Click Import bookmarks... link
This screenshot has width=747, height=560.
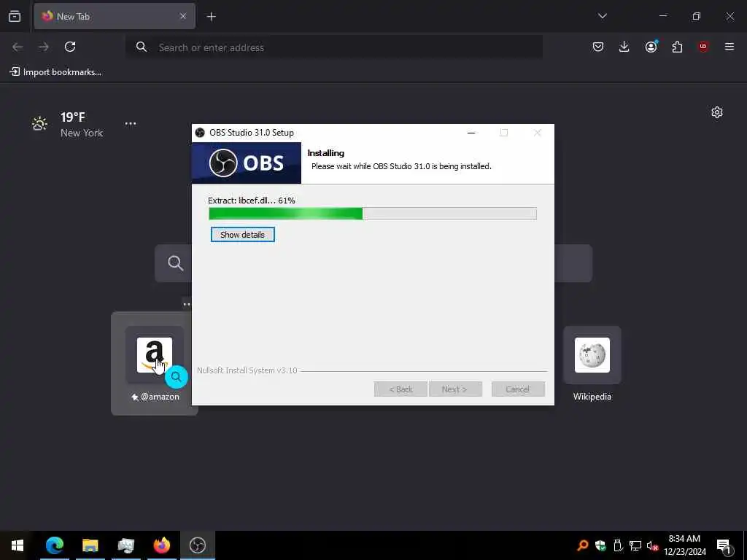click(x=55, y=72)
